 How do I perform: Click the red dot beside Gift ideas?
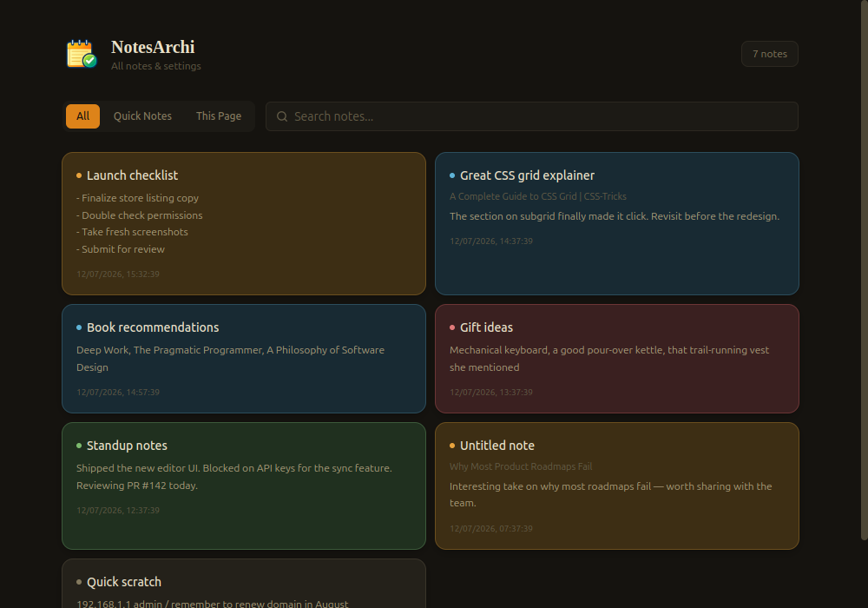[452, 327]
